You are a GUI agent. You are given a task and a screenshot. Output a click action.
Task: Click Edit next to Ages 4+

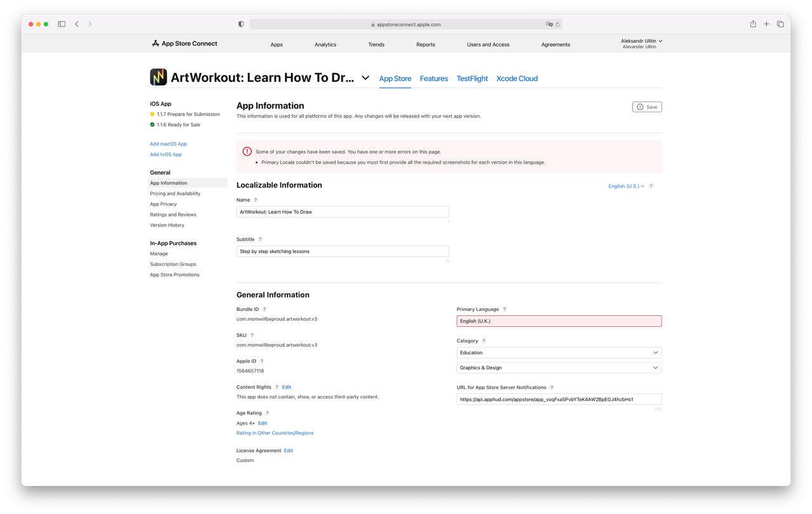click(x=263, y=423)
